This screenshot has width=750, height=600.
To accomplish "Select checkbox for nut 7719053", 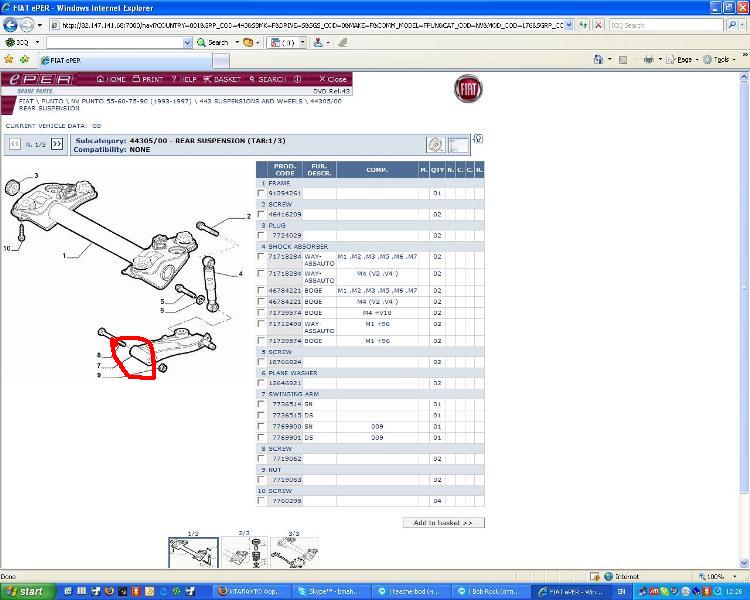I will click(x=262, y=479).
